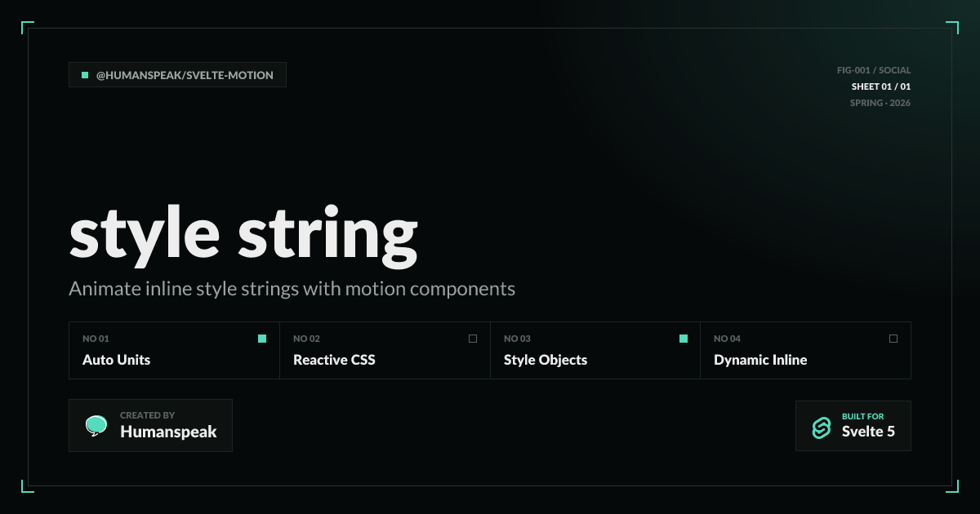Click the green square beside @HUMANSPEAK/SVELTE-MOTION

click(x=85, y=75)
